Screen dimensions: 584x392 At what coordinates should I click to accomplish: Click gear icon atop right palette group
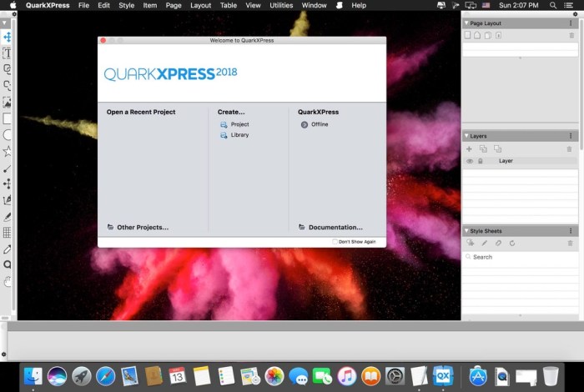click(x=575, y=14)
